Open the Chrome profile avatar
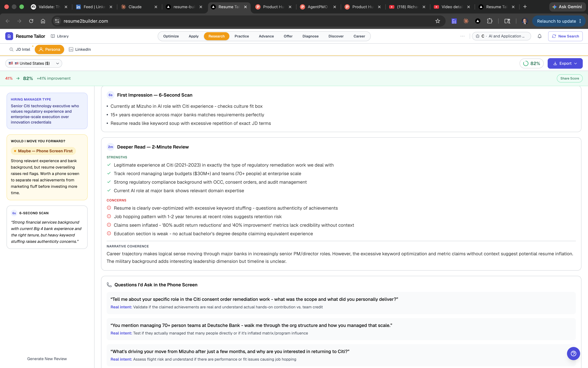The image size is (588, 368). (525, 21)
